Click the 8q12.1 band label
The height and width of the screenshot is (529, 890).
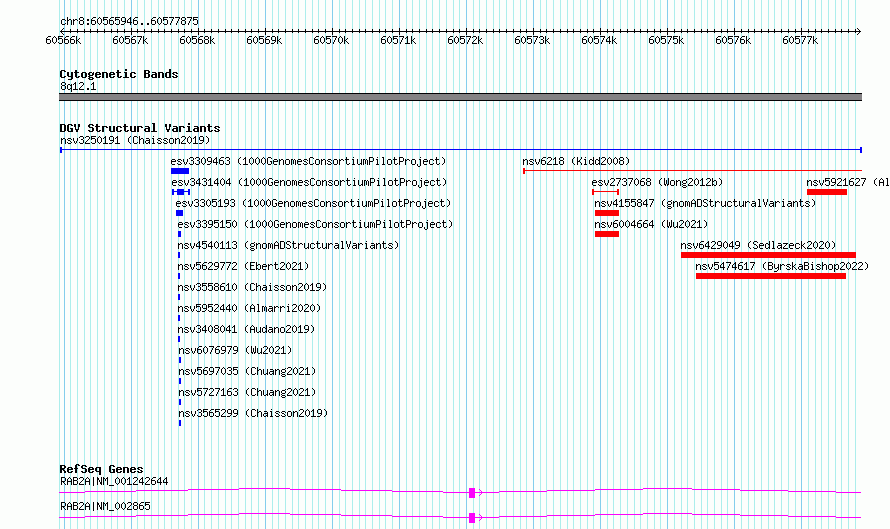(x=78, y=86)
